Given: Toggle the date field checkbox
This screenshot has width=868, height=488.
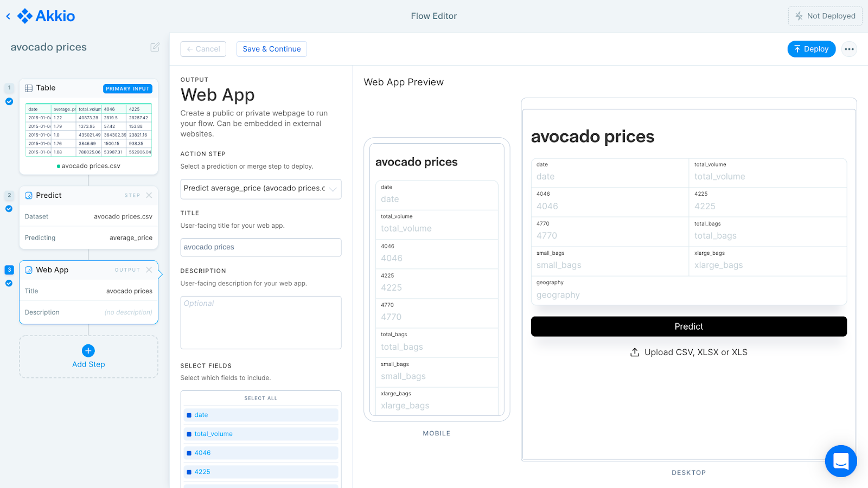Looking at the screenshot, I should (x=189, y=415).
